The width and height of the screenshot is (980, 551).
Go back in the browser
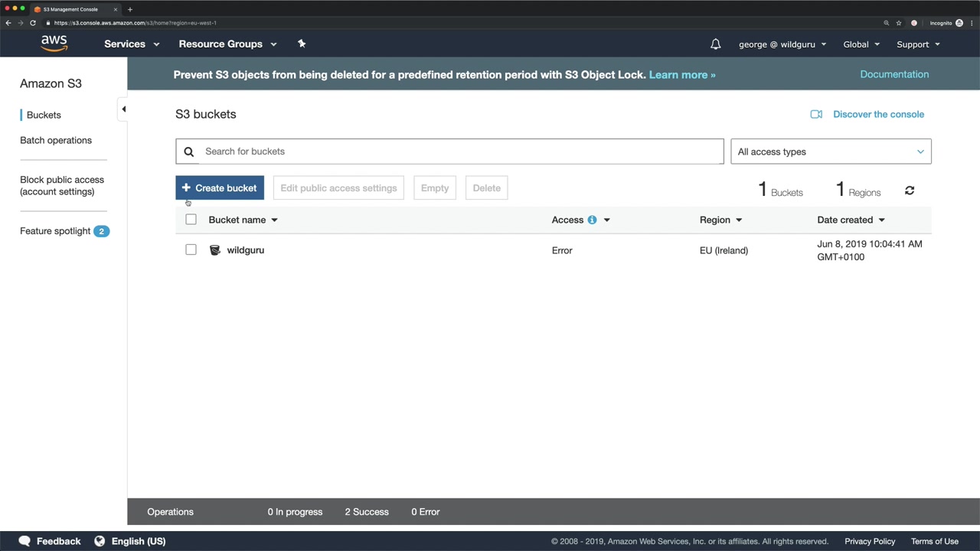pyautogui.click(x=8, y=23)
